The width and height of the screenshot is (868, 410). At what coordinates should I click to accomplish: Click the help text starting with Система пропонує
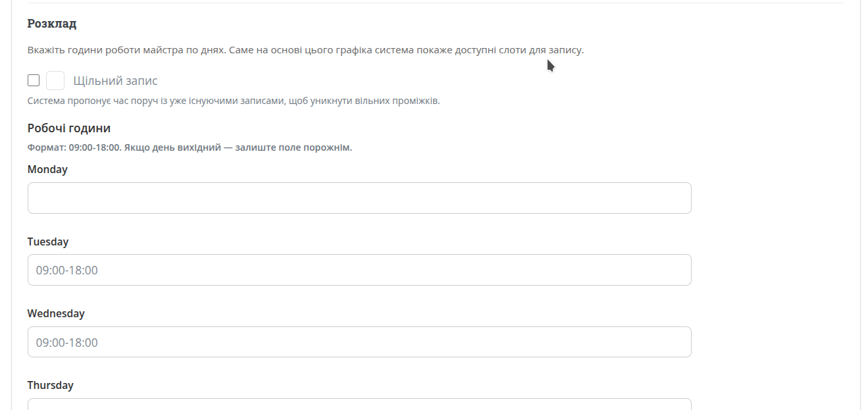tap(234, 101)
